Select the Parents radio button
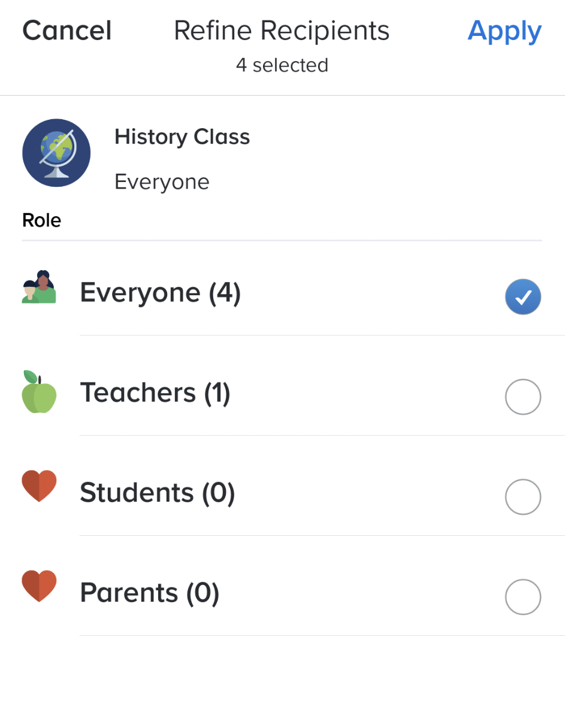565x728 pixels. click(522, 596)
